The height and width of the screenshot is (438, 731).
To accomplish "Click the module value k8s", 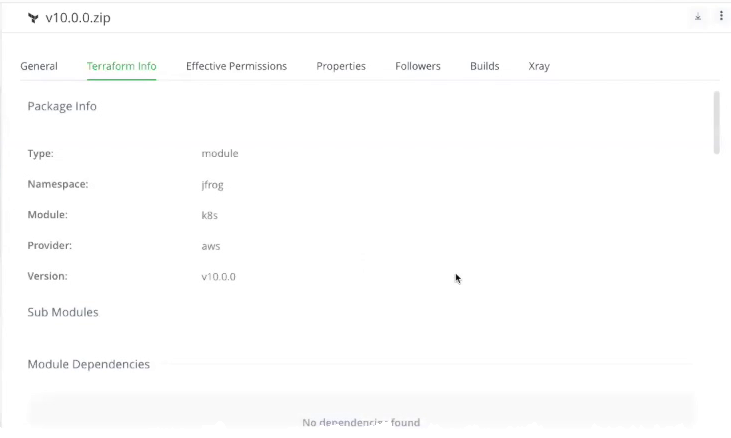I will tap(209, 215).
